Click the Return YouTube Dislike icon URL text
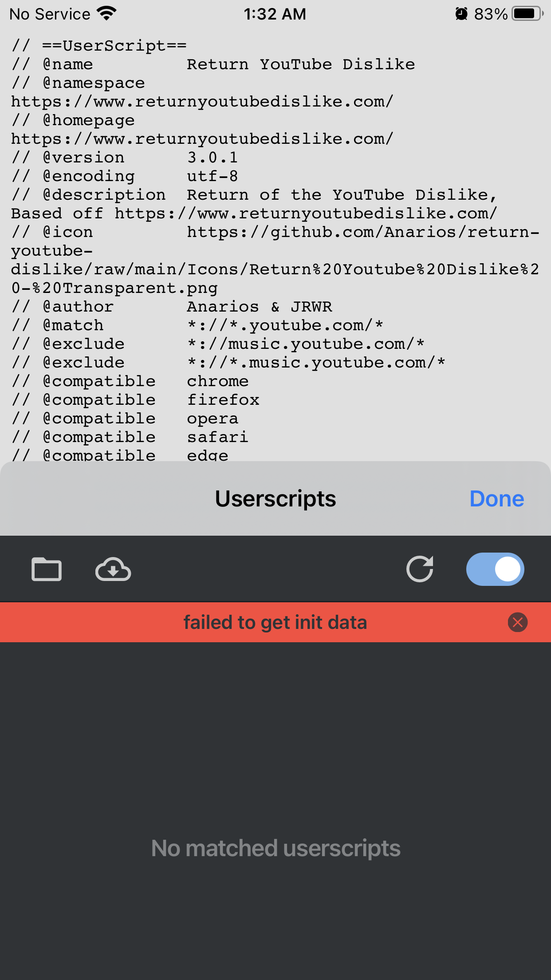 275,259
